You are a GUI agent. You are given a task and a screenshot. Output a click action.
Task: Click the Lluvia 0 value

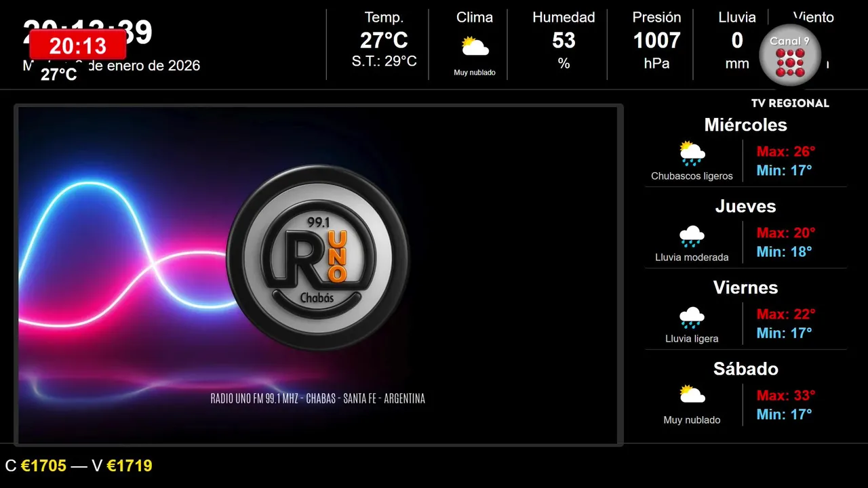click(737, 41)
